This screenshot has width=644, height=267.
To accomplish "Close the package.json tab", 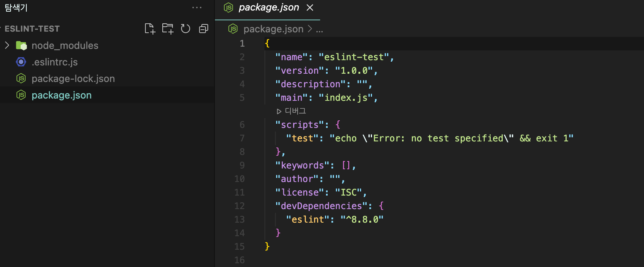I will tap(310, 8).
